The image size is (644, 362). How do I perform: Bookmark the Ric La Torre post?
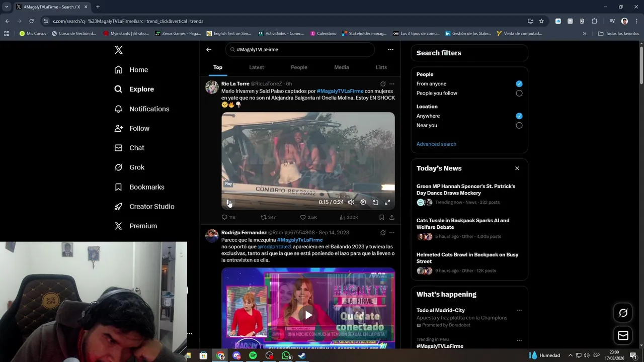[x=381, y=217]
